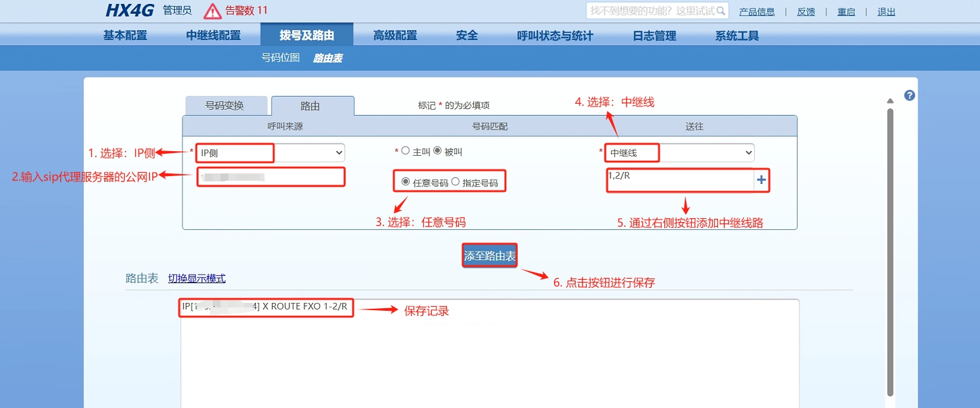Click the 切换显示模式 link

(x=196, y=279)
